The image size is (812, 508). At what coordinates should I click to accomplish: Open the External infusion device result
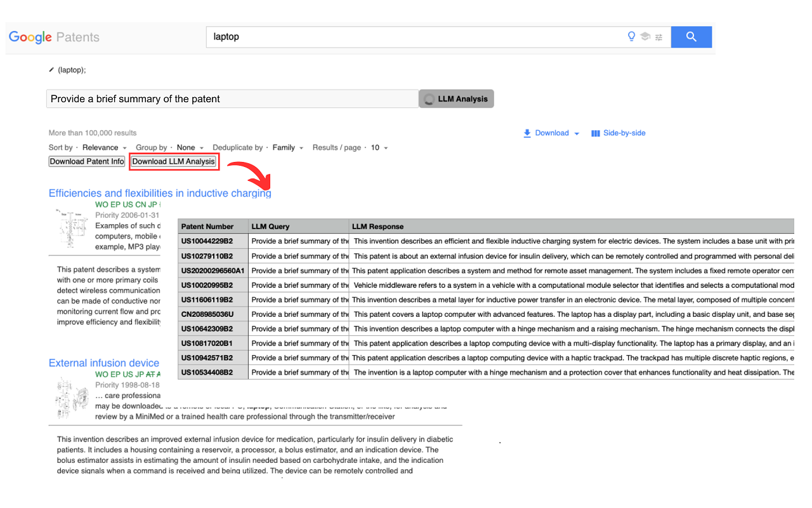pos(104,363)
